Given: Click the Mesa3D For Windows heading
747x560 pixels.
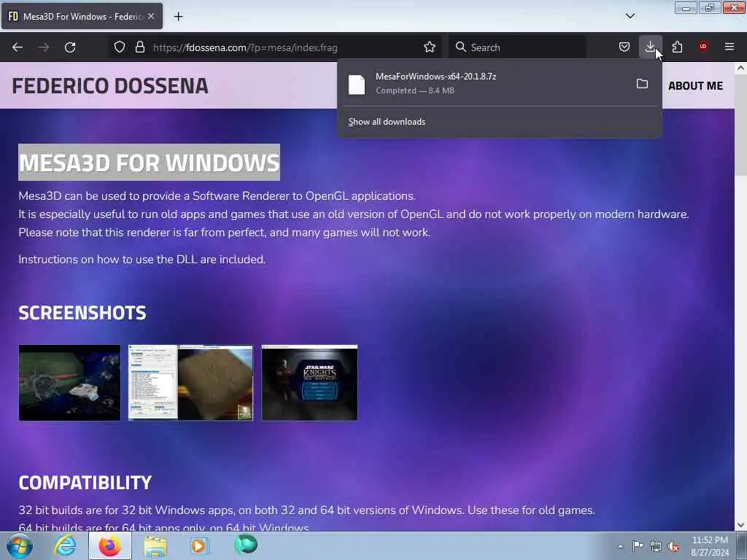Looking at the screenshot, I should click(x=149, y=163).
